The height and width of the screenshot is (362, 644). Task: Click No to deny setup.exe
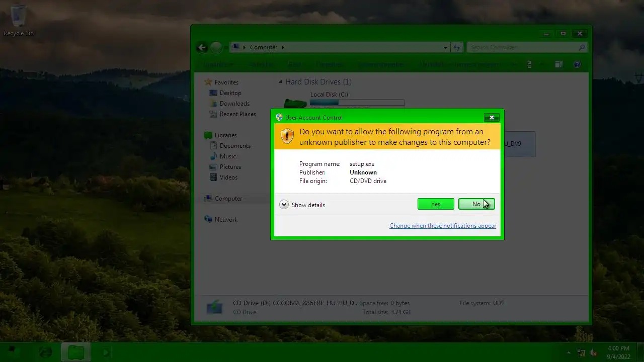coord(476,204)
